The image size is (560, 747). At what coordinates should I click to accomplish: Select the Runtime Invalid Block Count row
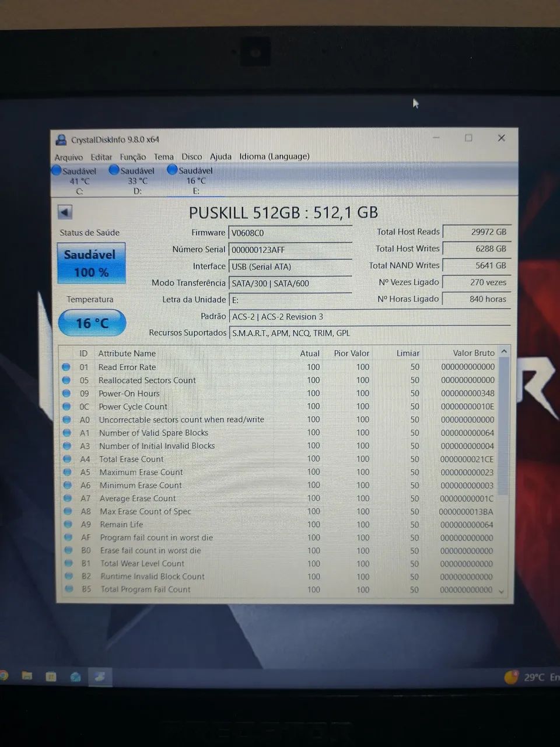click(x=278, y=577)
